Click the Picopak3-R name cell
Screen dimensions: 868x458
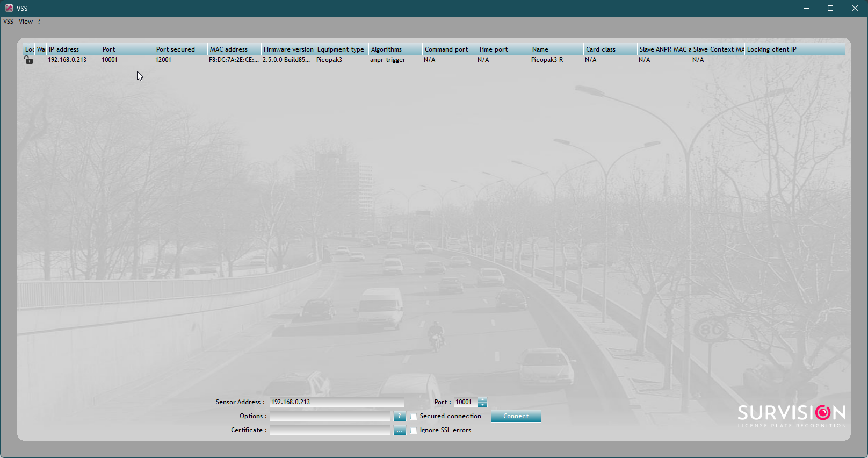[547, 60]
